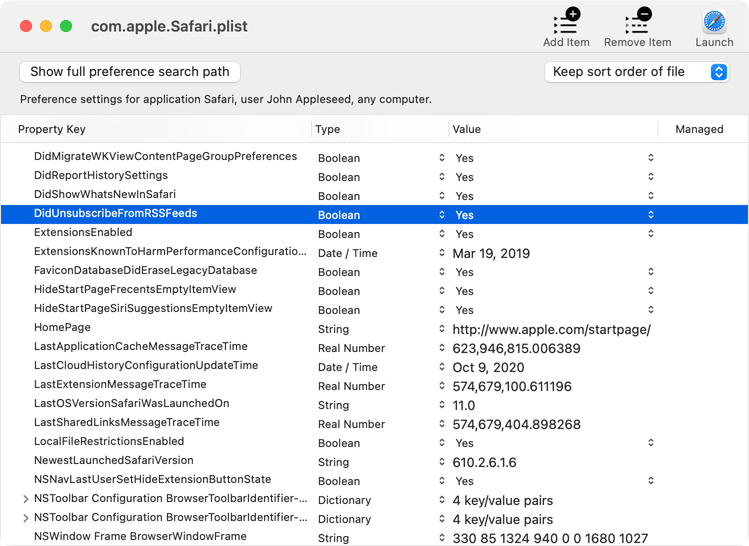749x546 pixels.
Task: Toggle Yes value stepper for FaviconDatabaseDidEraseLegacyDatabase
Action: point(651,271)
